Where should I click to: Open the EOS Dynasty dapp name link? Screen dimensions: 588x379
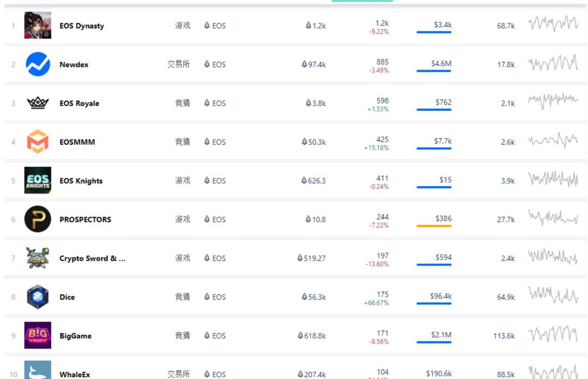point(82,26)
